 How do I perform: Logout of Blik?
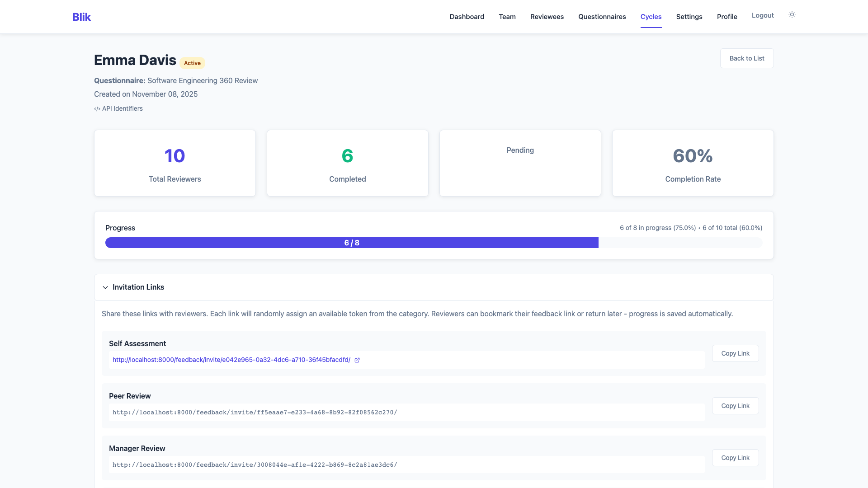763,15
